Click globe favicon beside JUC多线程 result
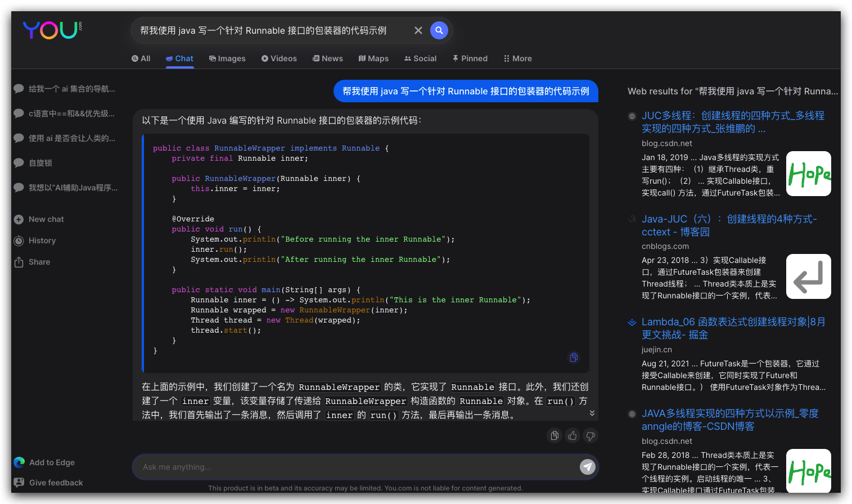Screen dimensions: 852x504 [632, 116]
